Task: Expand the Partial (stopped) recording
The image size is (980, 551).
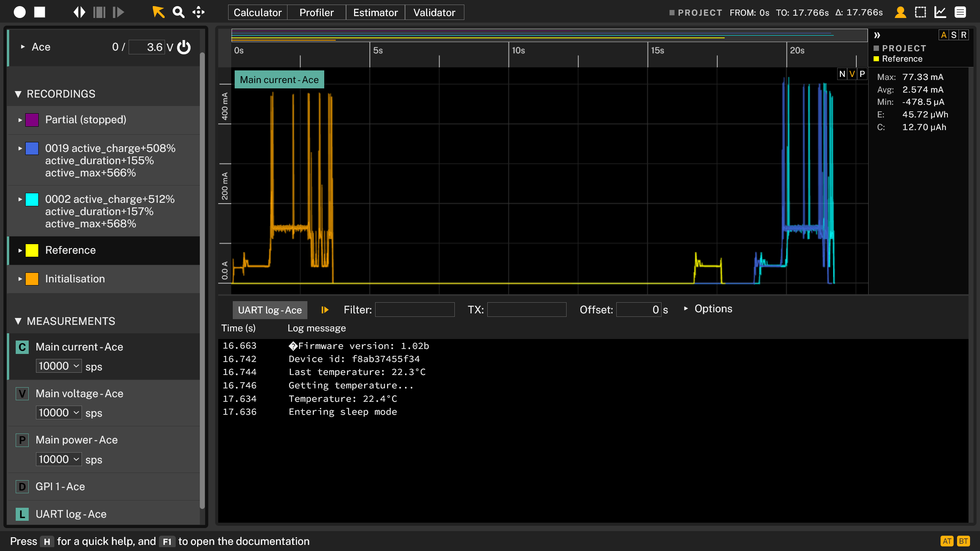Action: point(20,120)
